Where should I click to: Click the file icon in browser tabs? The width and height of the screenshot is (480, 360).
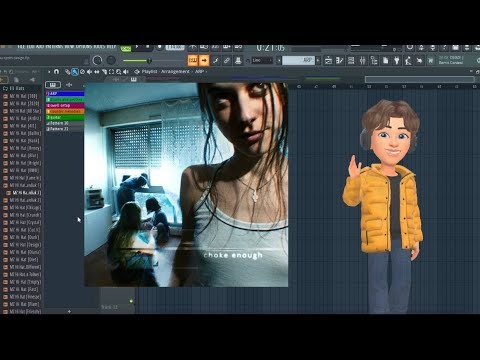(x=16, y=79)
